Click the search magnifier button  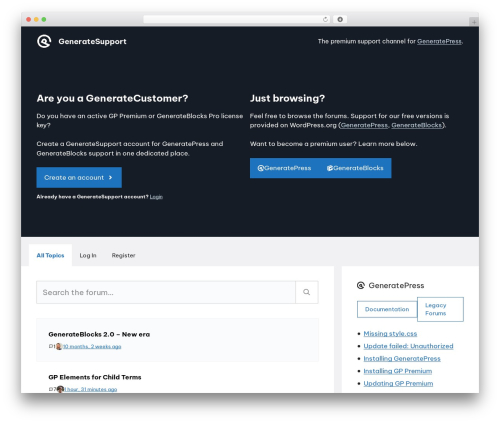click(x=307, y=292)
